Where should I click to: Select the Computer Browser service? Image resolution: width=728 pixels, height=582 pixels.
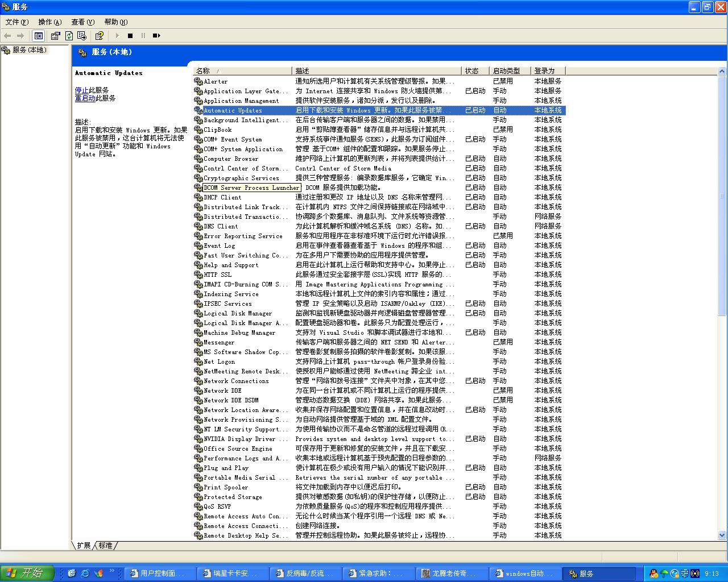click(x=379, y=159)
